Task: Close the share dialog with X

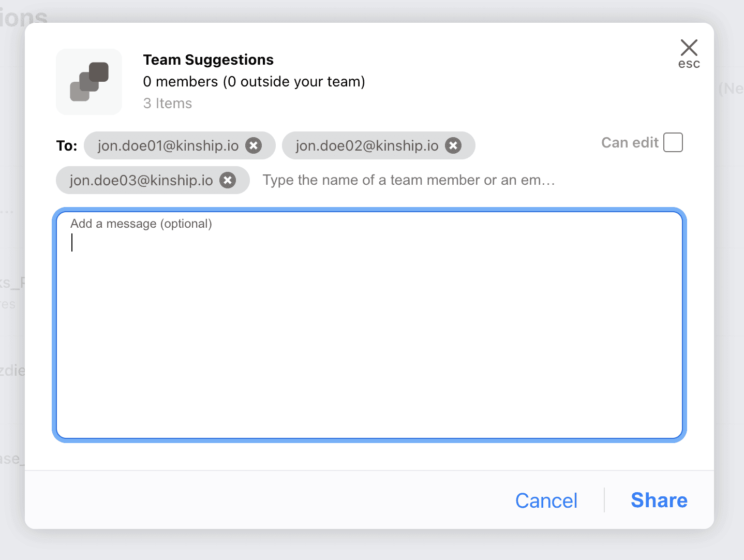Action: click(689, 48)
